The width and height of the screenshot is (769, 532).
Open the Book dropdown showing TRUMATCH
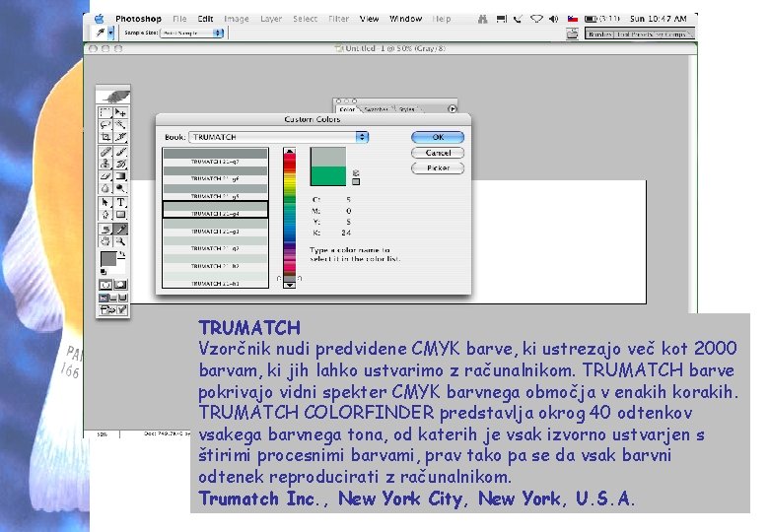(x=279, y=137)
